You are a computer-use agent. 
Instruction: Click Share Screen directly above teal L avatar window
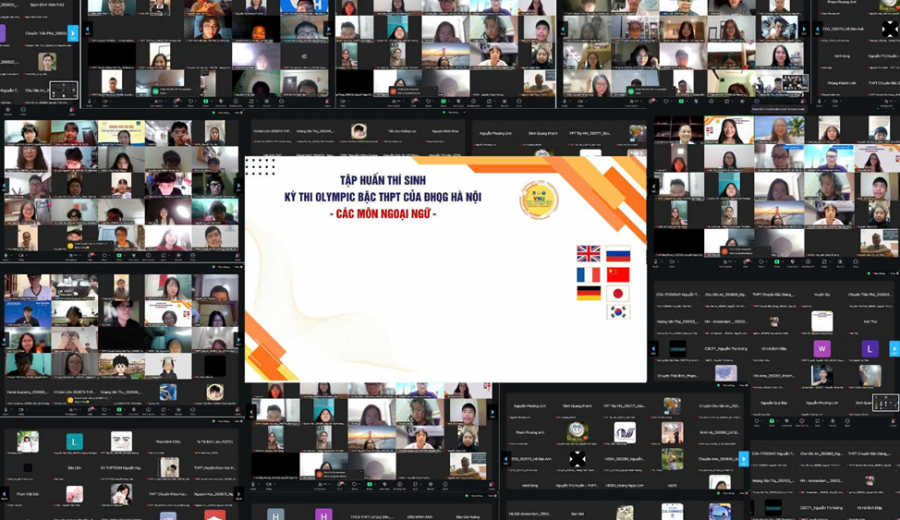[119, 410]
